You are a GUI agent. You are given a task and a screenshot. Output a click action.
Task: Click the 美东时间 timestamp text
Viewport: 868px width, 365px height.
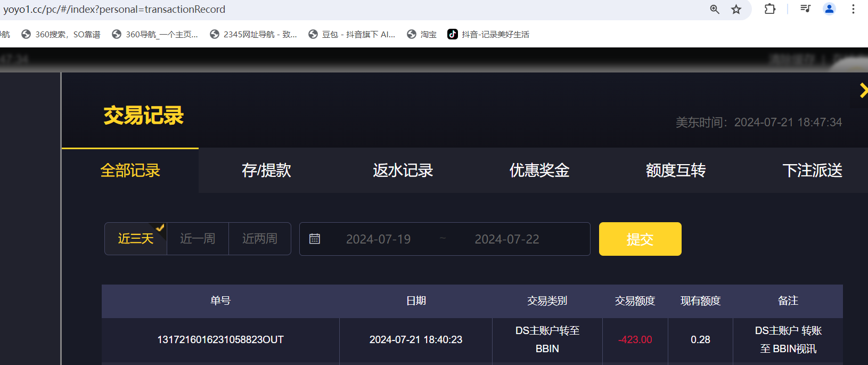tap(759, 123)
